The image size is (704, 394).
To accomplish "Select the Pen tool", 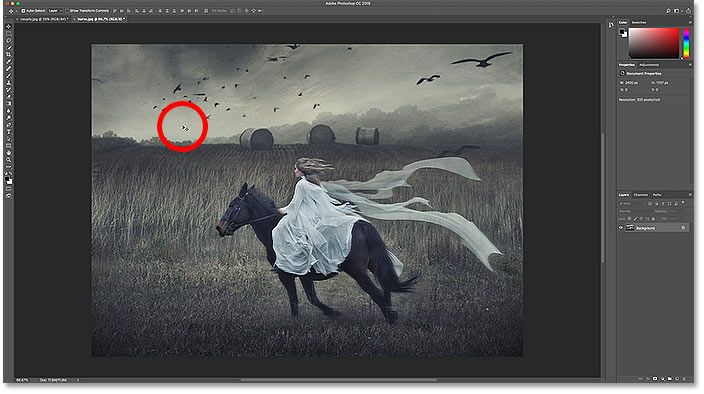I will coord(9,125).
